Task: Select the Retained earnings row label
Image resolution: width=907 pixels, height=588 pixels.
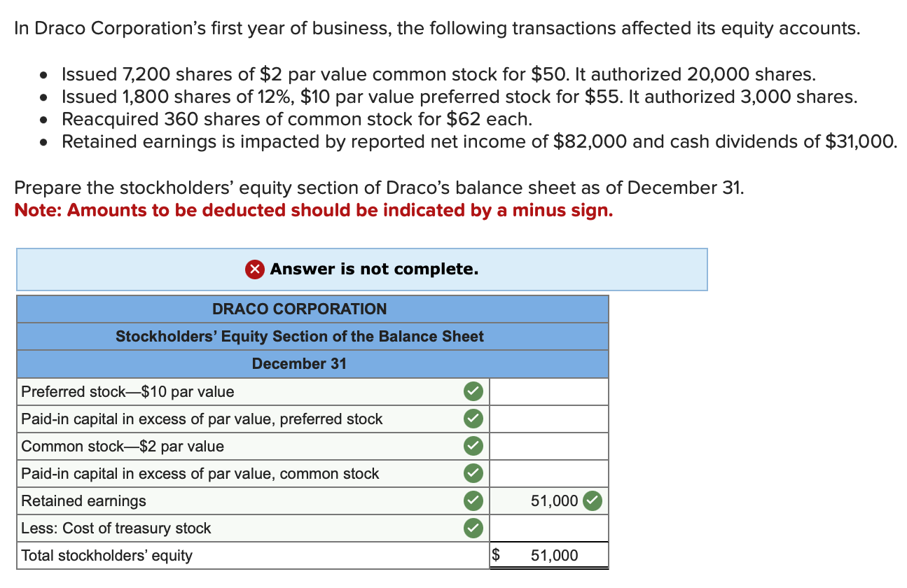Action: click(x=84, y=500)
